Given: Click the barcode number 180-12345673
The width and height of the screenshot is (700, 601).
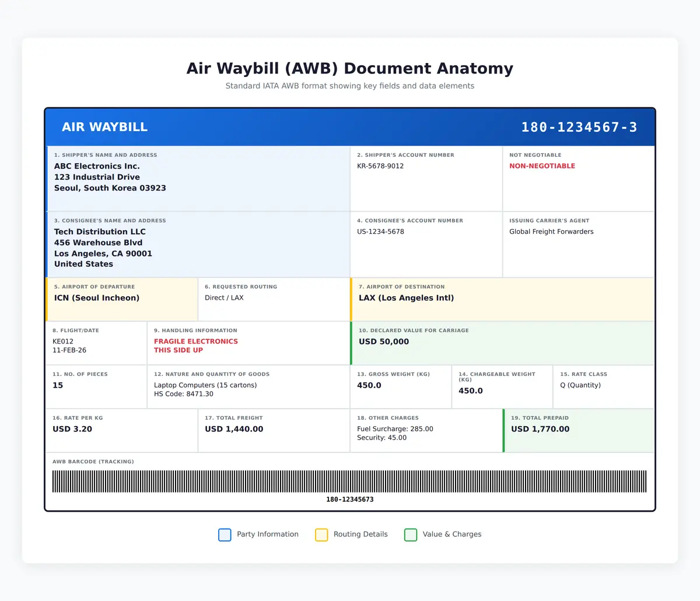Looking at the screenshot, I should point(350,499).
